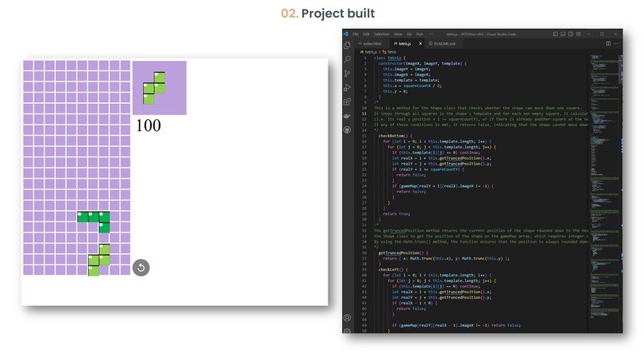Viewport: 644px width, 362px height.
Task: Click the next-piece preview box
Action: (x=159, y=88)
